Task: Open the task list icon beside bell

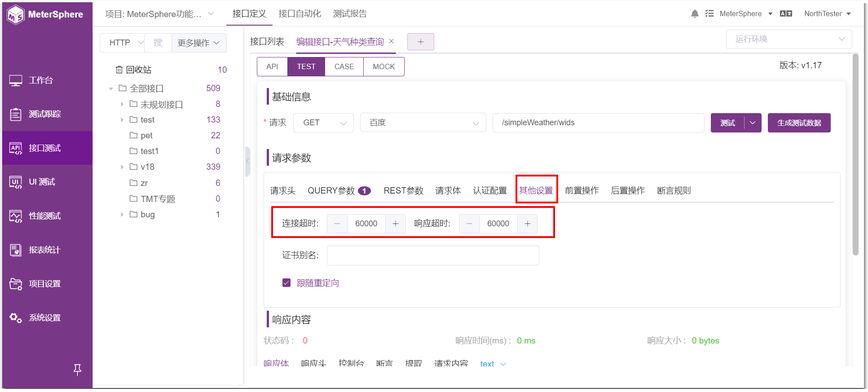Action: coord(709,13)
